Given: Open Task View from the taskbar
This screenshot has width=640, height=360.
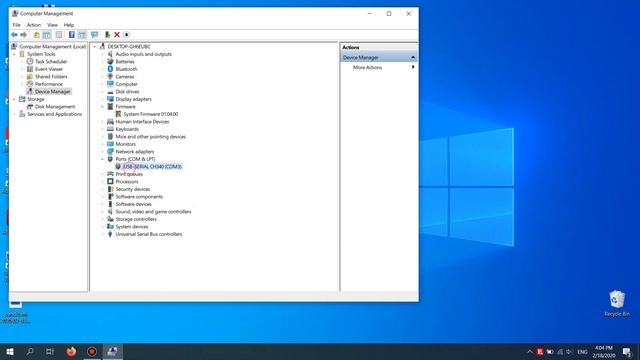Looking at the screenshot, I should coord(50,351).
